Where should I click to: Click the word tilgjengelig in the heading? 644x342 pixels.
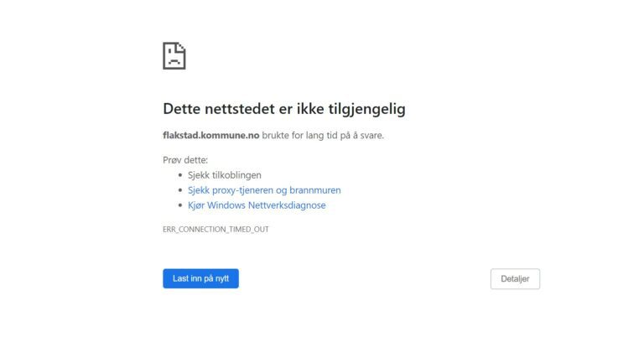(366, 109)
